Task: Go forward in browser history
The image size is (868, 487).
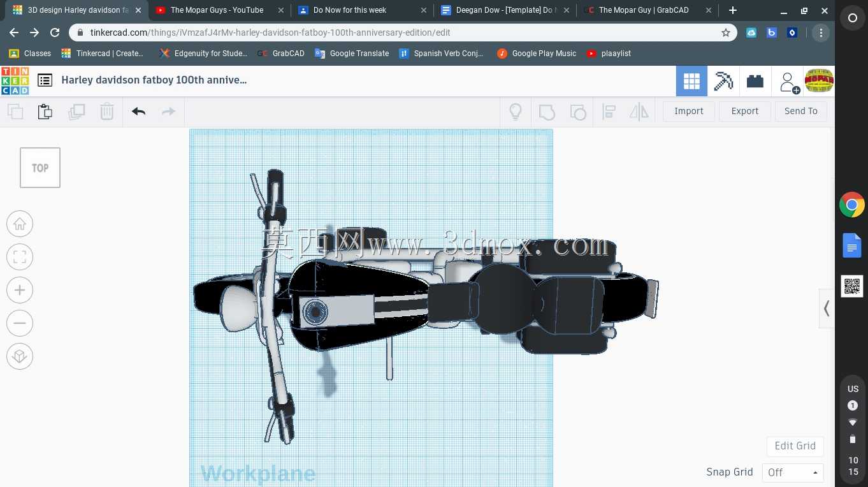Action: 34,33
